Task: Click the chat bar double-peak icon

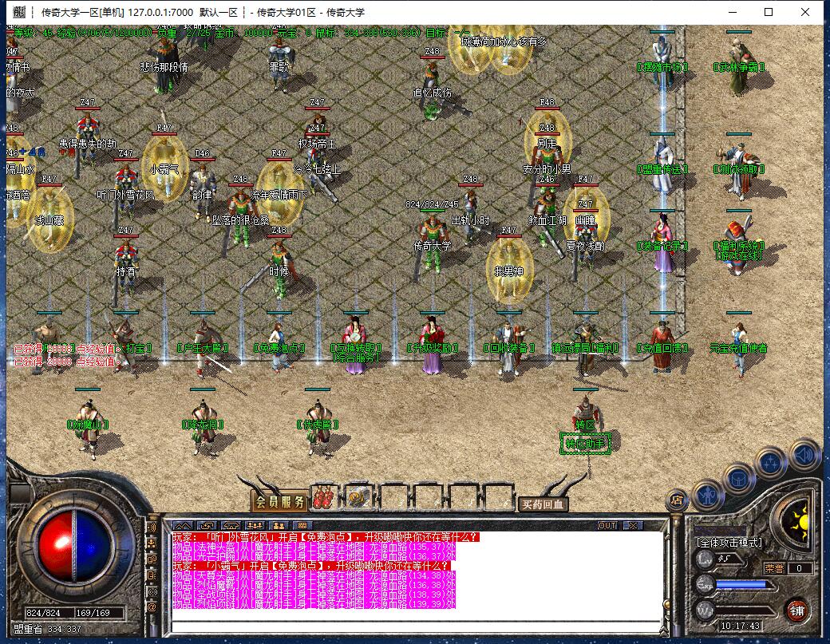Action: point(183,525)
